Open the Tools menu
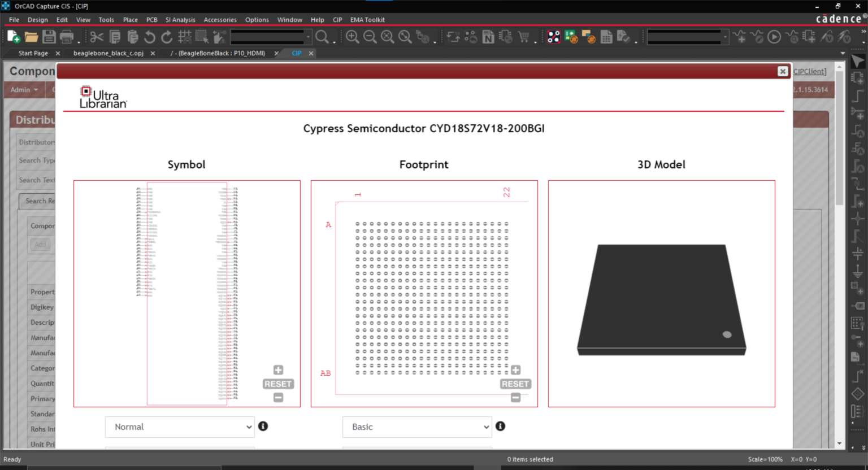 pos(106,19)
